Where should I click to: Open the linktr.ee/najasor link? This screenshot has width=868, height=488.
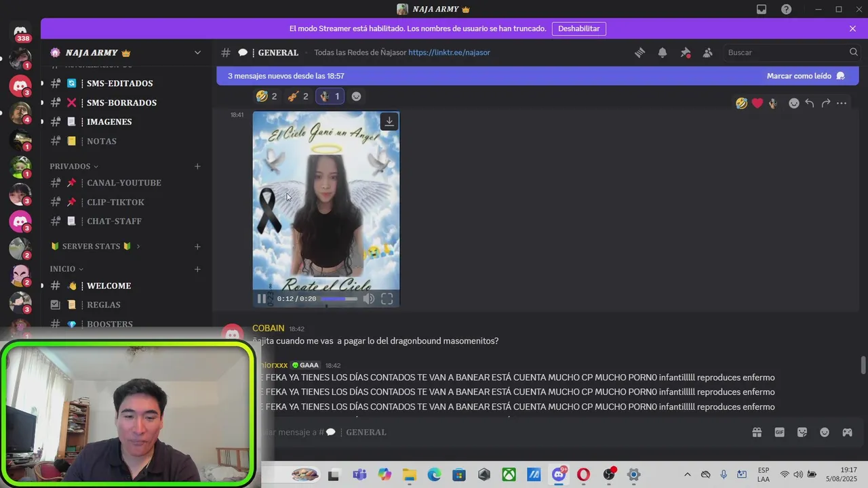pyautogui.click(x=449, y=52)
